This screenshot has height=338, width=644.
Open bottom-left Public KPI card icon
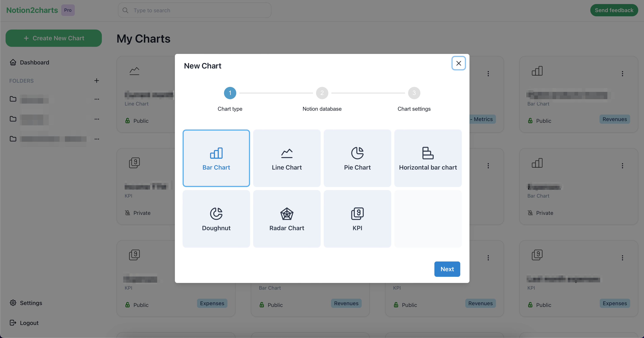point(134,255)
